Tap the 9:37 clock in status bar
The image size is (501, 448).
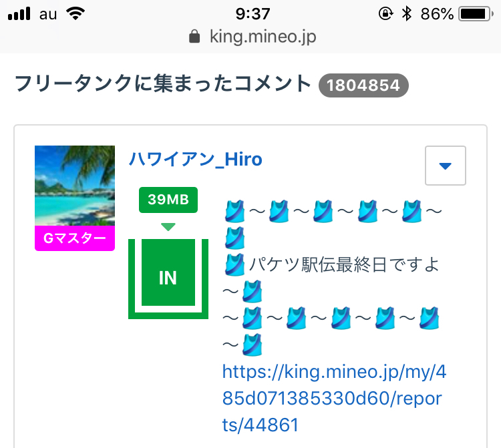click(253, 13)
